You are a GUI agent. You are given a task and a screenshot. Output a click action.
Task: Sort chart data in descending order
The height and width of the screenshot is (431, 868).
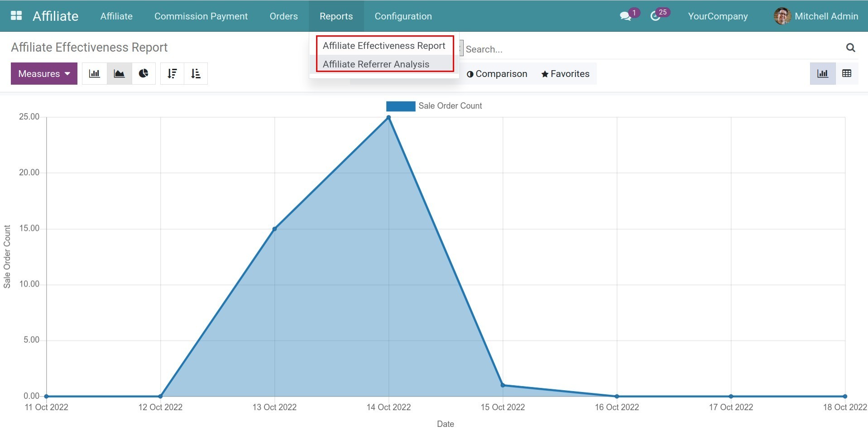172,74
